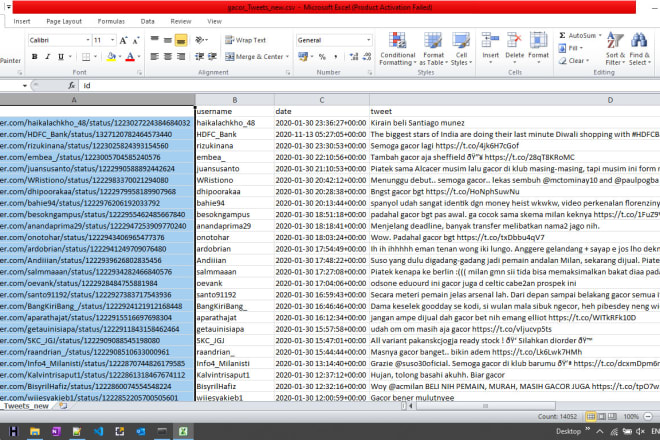Open the cell borders button
660x440 pixels.
(86, 56)
